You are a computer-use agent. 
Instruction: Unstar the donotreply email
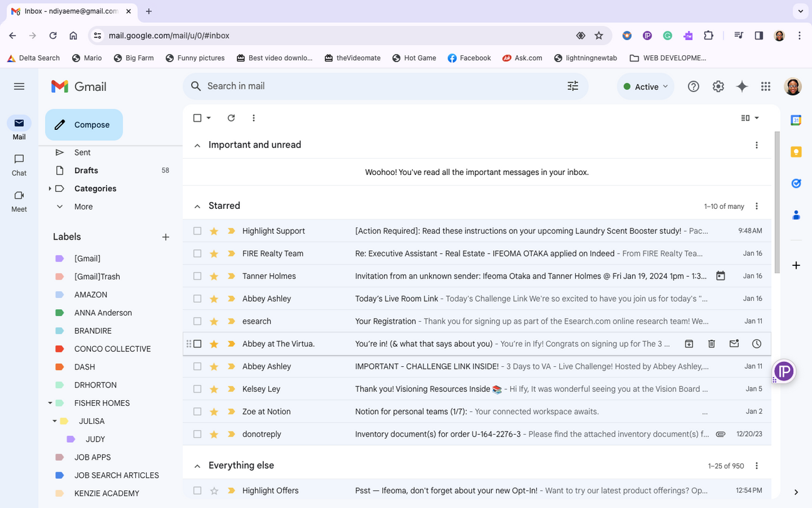pos(214,434)
